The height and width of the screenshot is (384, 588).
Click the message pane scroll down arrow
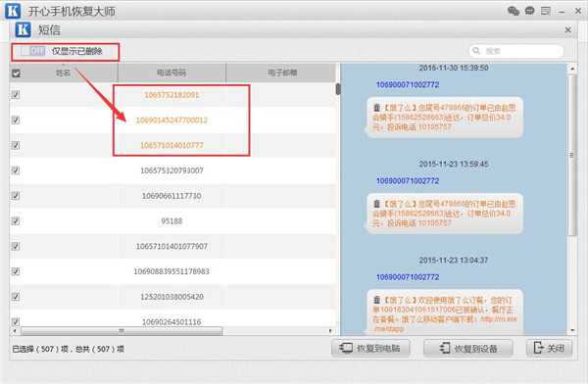(572, 330)
